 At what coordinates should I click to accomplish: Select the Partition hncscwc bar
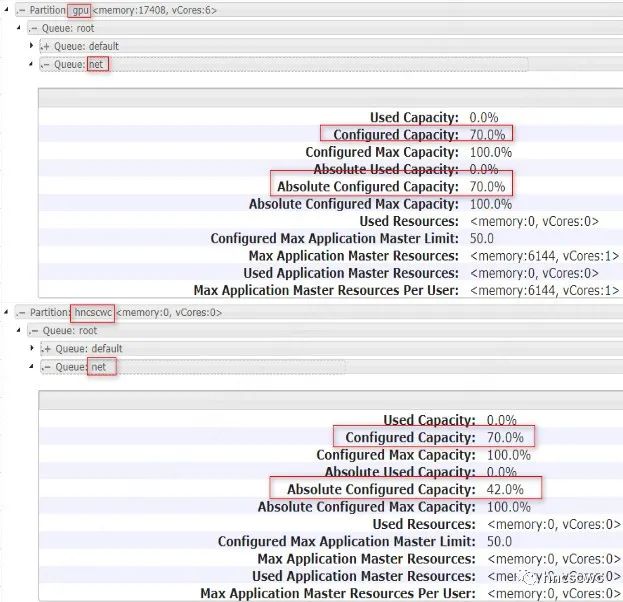(319, 313)
